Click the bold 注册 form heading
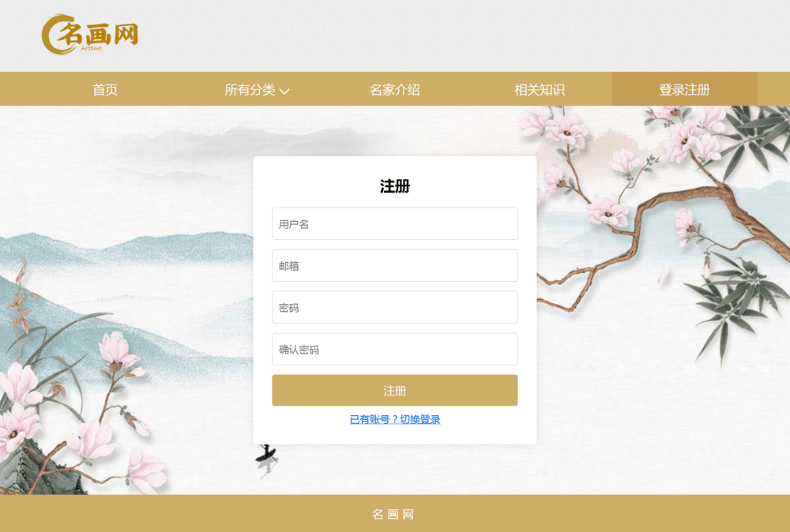 point(394,186)
